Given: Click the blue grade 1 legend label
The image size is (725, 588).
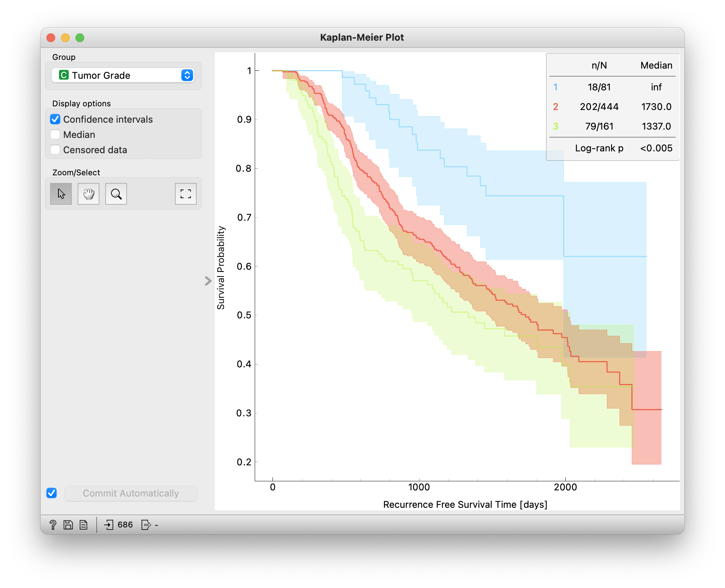Looking at the screenshot, I should (556, 87).
